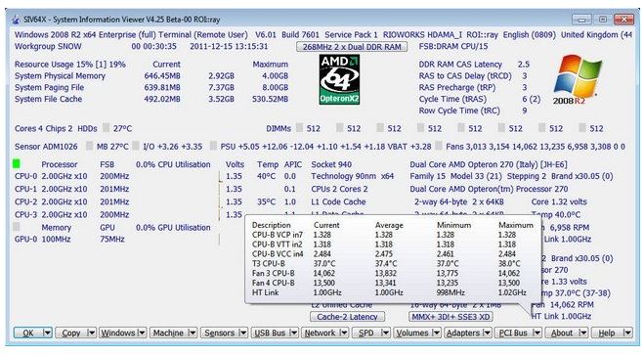Expand the Sensors dropdown arrow
Image resolution: width=644 pixels, height=355 pixels.
coord(243,333)
